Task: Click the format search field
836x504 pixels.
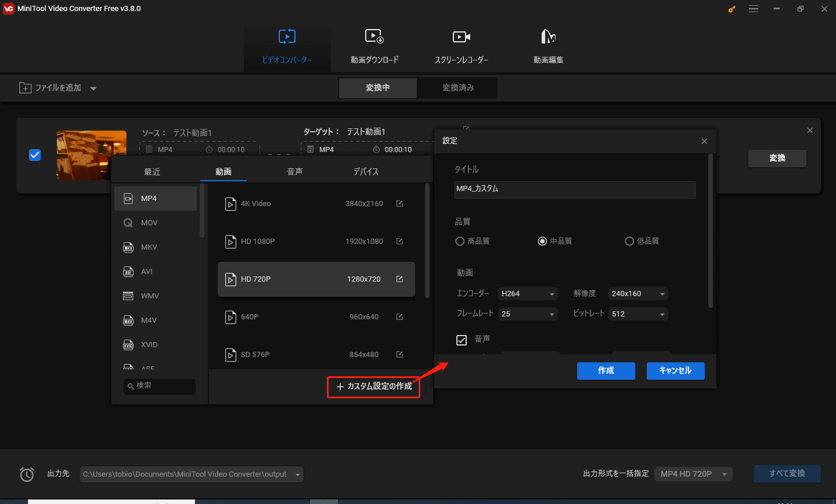Action: (x=160, y=386)
